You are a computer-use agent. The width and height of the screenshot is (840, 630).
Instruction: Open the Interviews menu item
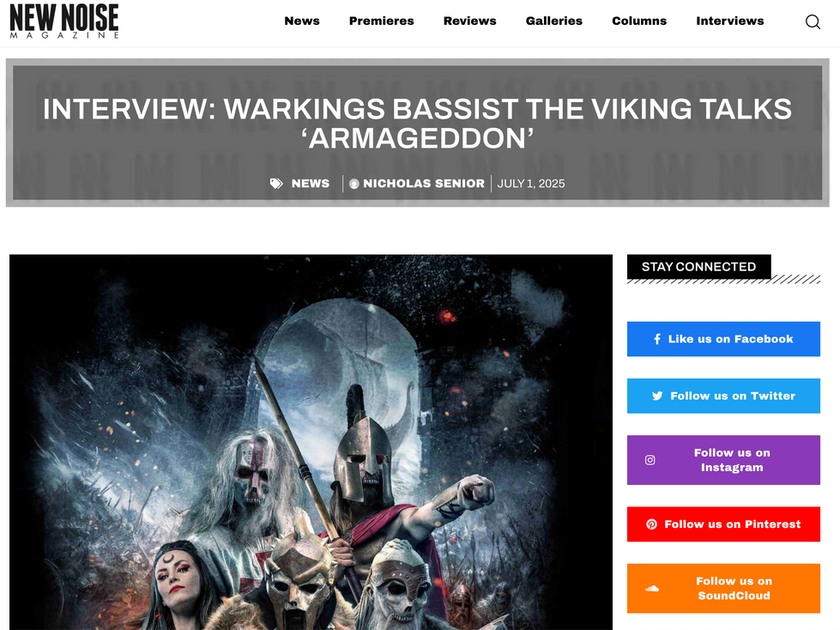(x=730, y=21)
